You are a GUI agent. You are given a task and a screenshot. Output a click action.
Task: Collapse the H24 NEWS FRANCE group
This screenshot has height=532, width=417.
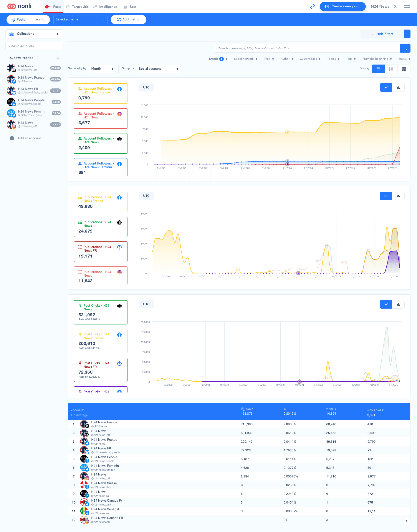click(x=58, y=58)
